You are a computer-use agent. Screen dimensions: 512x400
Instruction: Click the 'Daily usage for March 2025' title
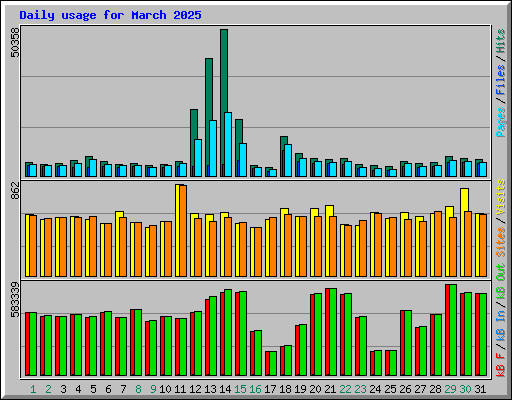point(110,15)
